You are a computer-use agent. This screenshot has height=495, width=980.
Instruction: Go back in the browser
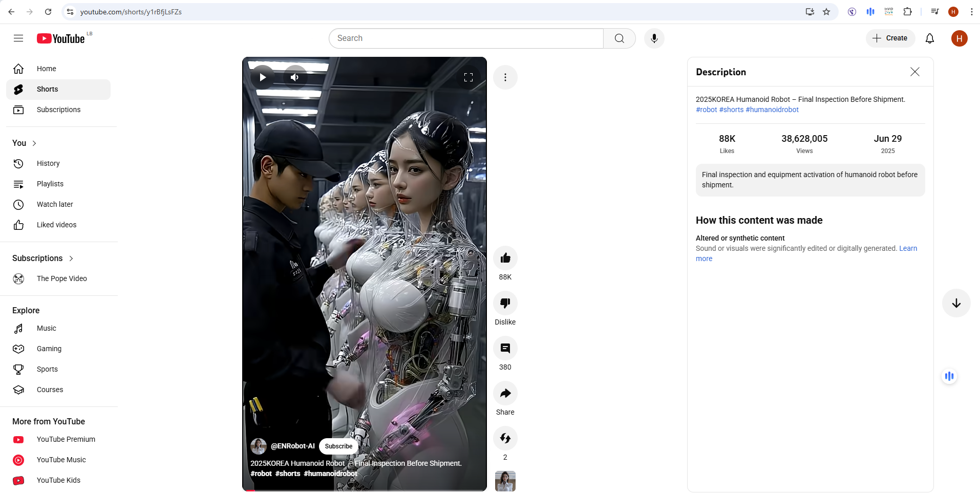pos(11,12)
